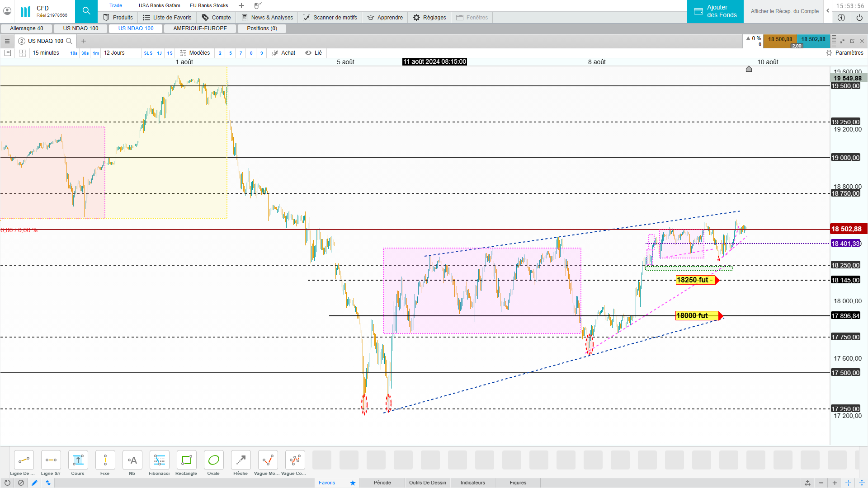The height and width of the screenshot is (488, 868).
Task: Open the 15 minutes timeframe dropdown
Action: (x=46, y=53)
